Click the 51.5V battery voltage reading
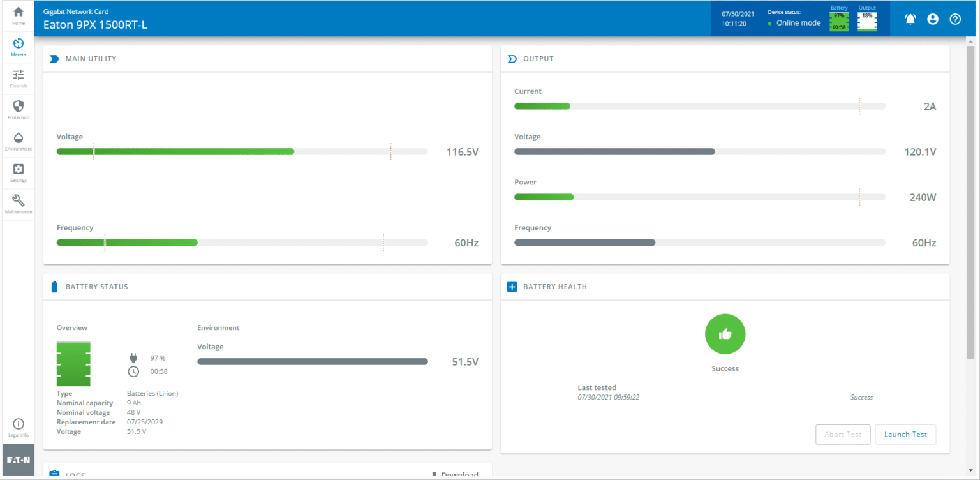Screen dimensions: 980x480 click(465, 362)
